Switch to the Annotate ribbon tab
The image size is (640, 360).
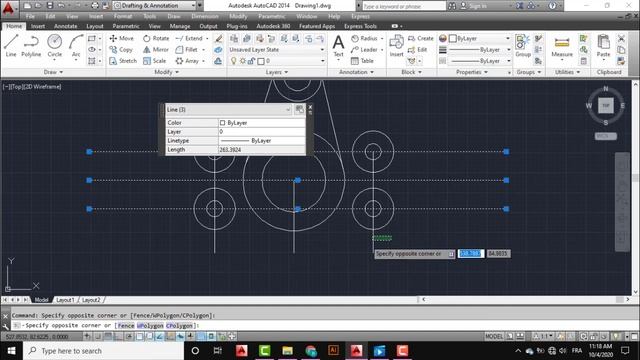[x=66, y=26]
